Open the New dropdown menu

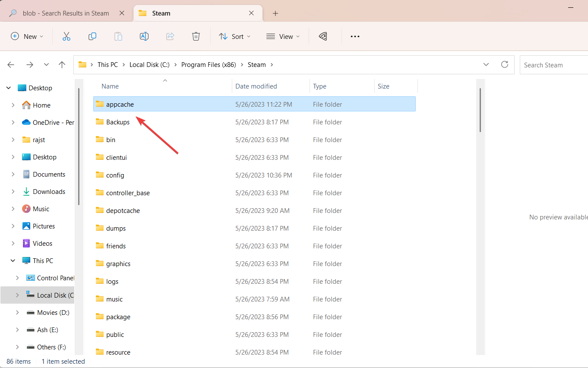pyautogui.click(x=27, y=36)
